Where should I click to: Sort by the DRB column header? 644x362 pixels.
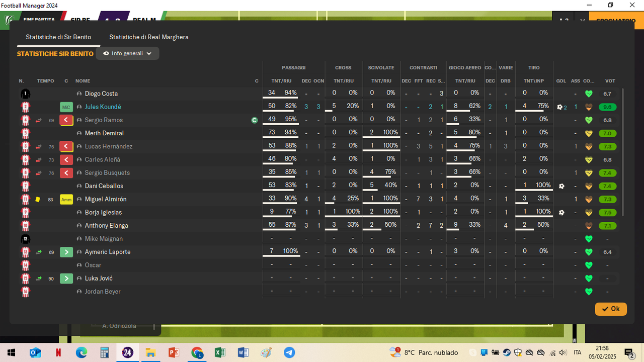point(506,81)
